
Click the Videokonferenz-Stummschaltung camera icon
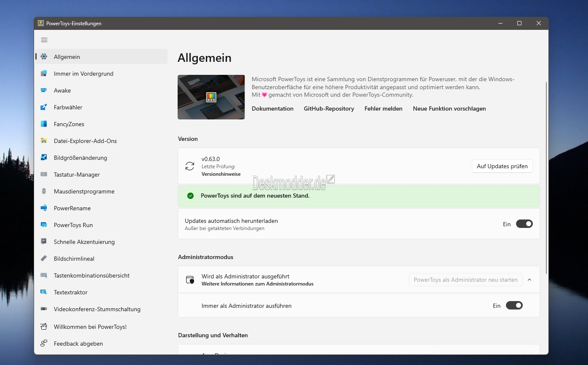[44, 309]
